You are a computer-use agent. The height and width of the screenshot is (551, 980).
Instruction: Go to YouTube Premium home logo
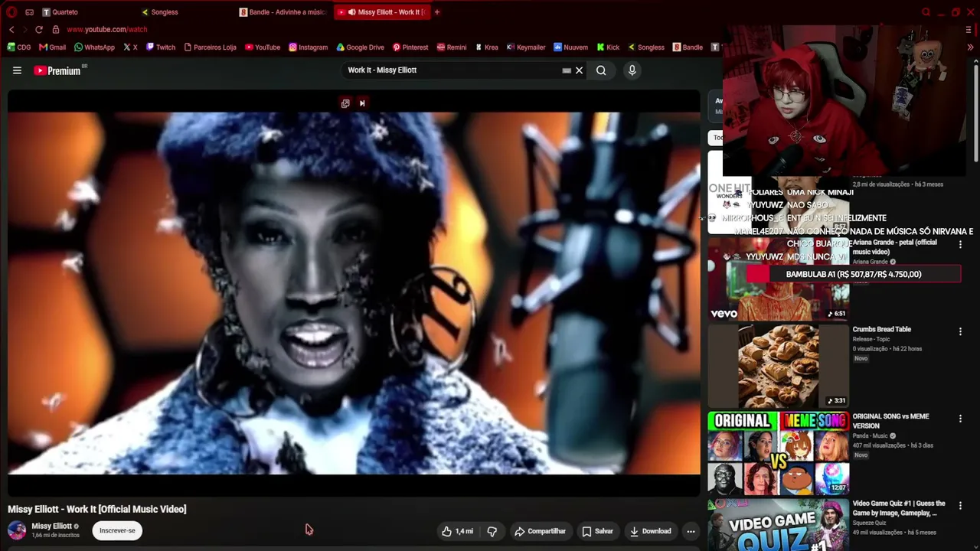click(x=57, y=70)
